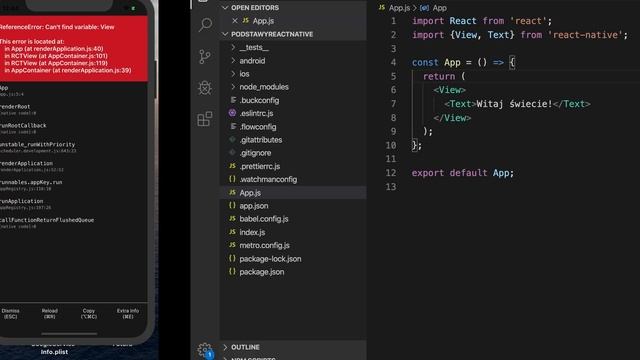640x360 pixels.
Task: Open the Source Control view
Action: 205,56
